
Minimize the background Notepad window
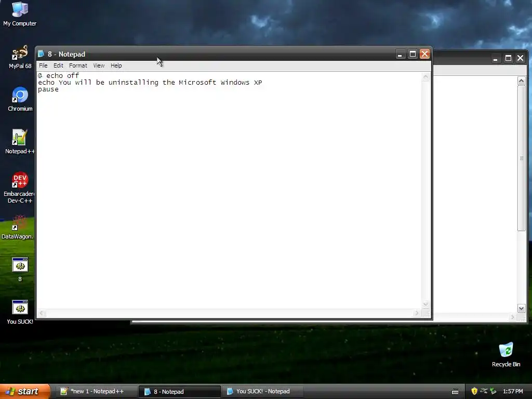495,58
